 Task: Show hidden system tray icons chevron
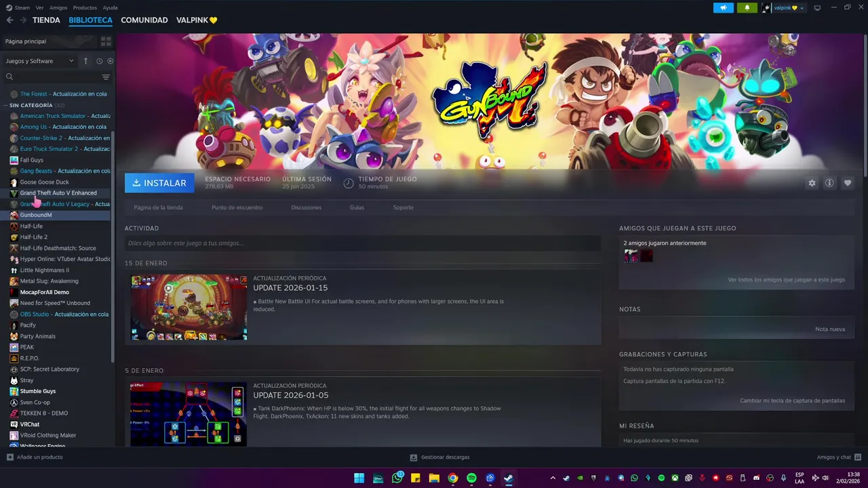click(553, 478)
